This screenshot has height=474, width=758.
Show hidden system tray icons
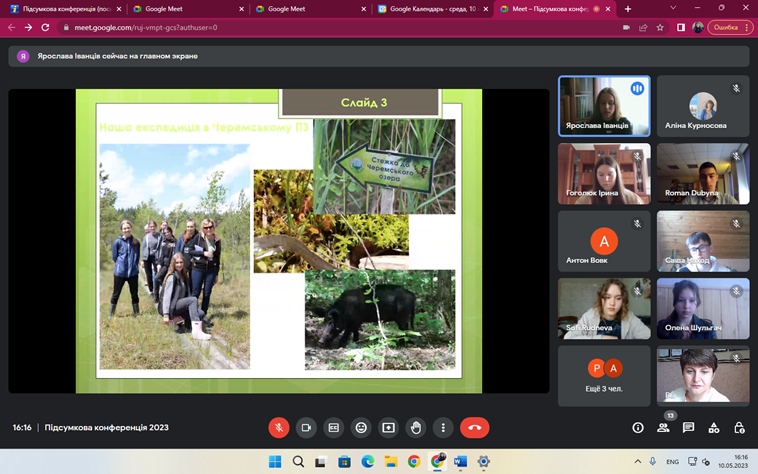pos(638,462)
